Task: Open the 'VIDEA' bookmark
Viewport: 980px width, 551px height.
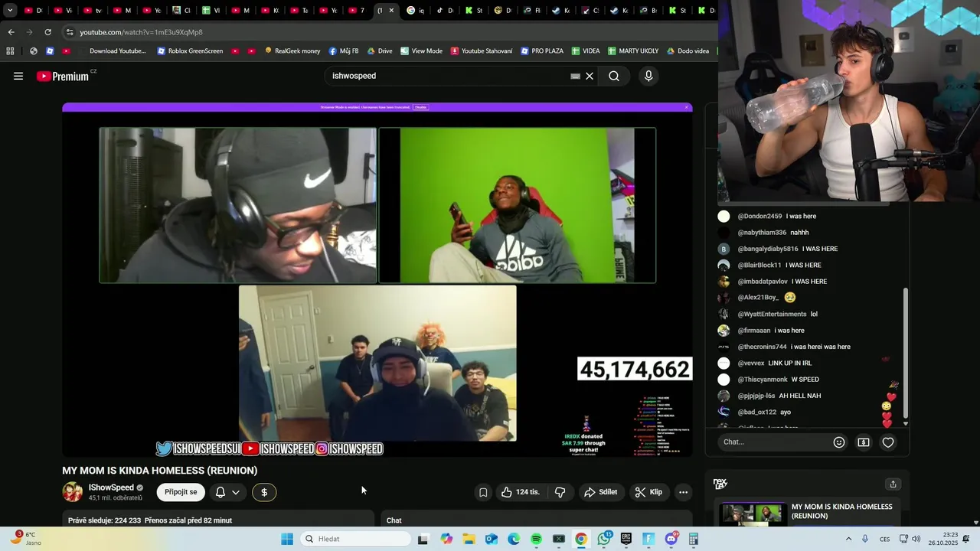Action: pos(586,51)
